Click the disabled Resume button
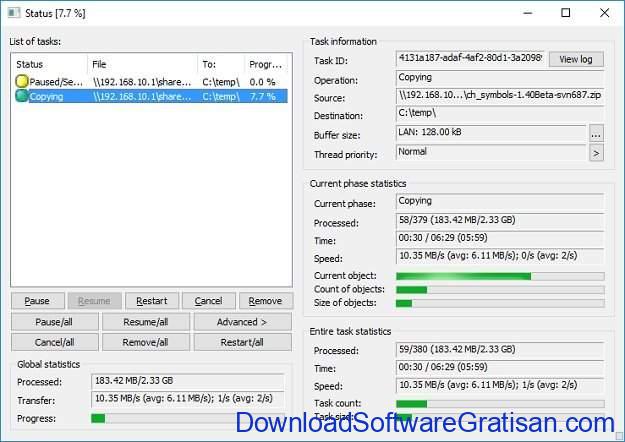The image size is (625, 442). [94, 301]
